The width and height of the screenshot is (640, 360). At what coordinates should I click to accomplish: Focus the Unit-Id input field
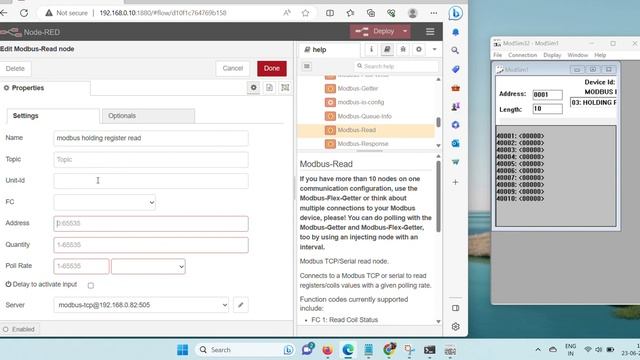pyautogui.click(x=151, y=181)
